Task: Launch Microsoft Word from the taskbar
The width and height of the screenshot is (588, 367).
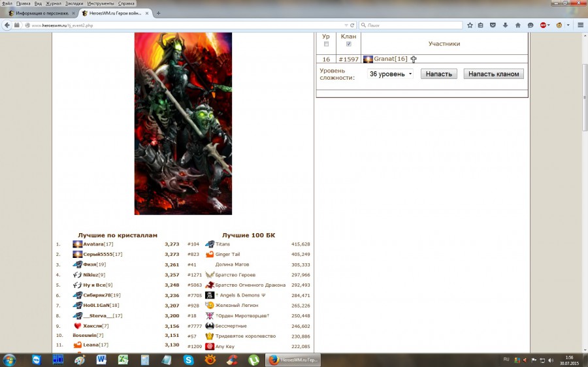Action: pos(101,360)
